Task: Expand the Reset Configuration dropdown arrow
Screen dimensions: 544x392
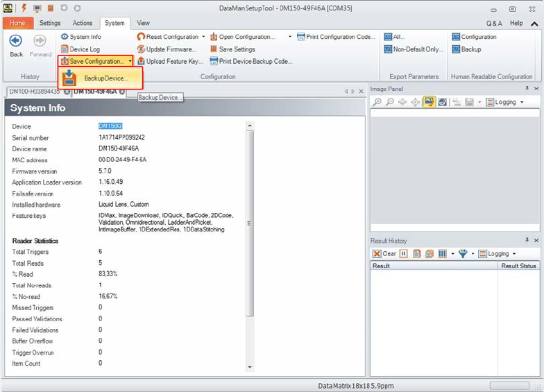Action: [203, 37]
